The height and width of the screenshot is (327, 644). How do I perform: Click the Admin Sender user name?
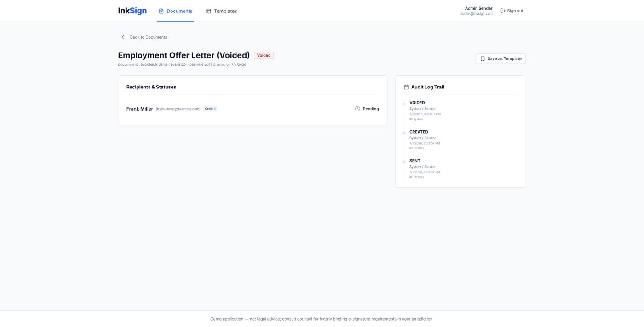point(478,8)
